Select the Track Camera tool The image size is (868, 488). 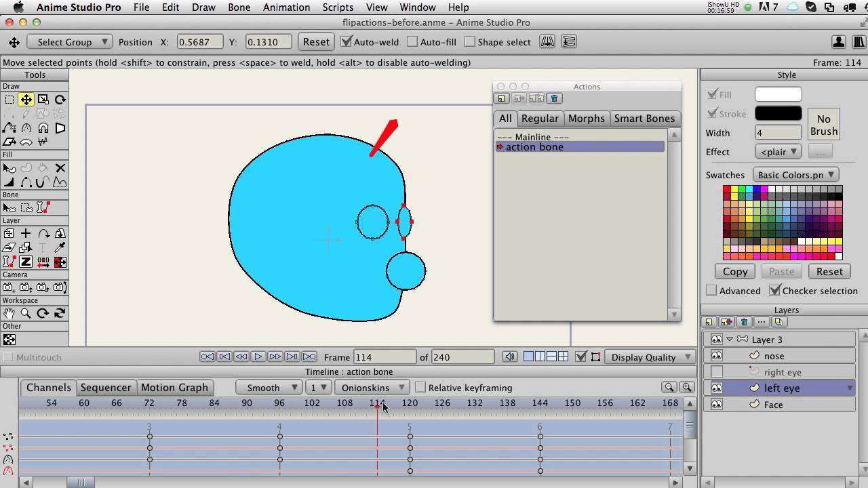tap(9, 288)
